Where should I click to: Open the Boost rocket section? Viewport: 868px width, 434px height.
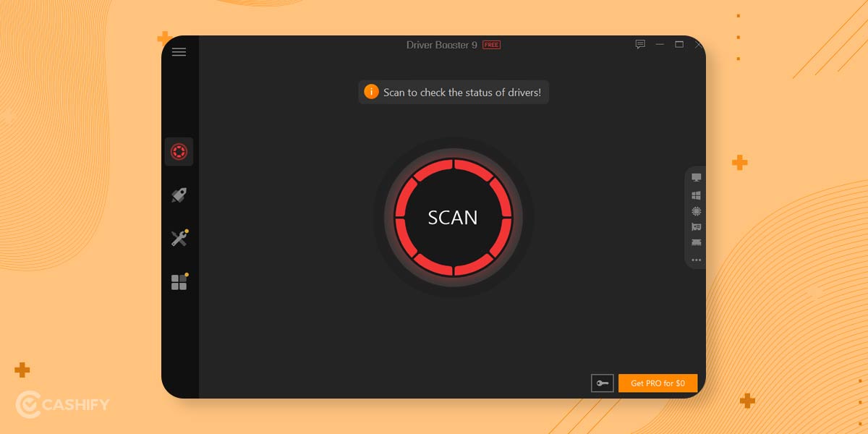[179, 195]
